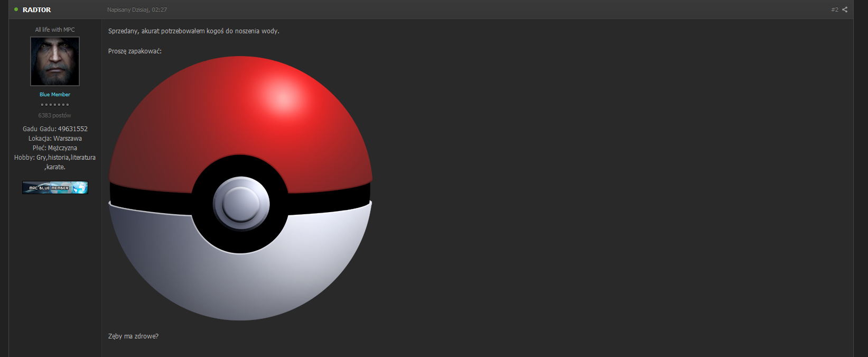Select the "Proszę zapakować:" text
868x357 pixels.
135,51
